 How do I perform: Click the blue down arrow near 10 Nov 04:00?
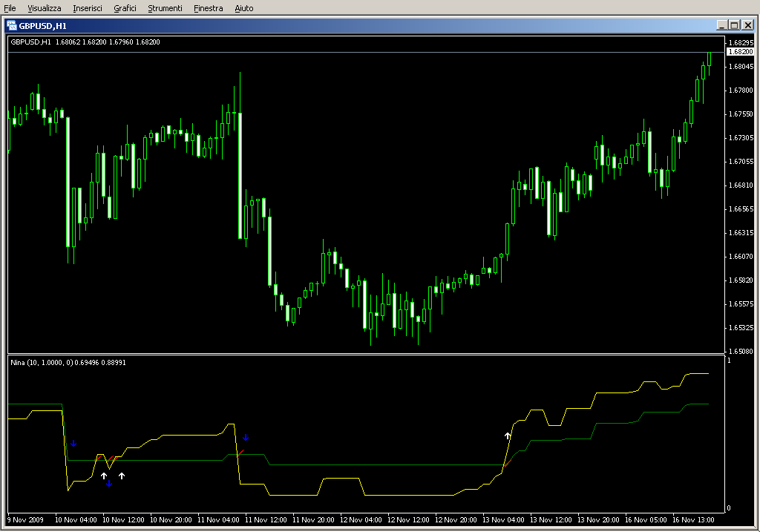[73, 444]
